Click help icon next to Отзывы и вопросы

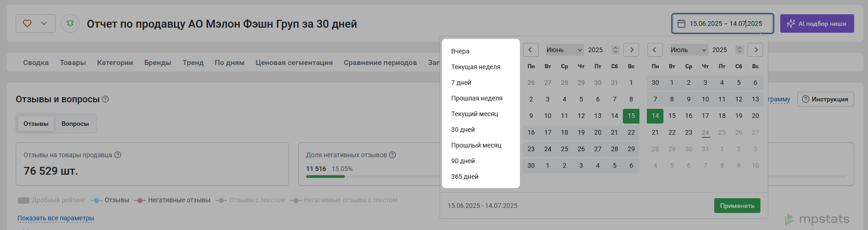(x=105, y=99)
